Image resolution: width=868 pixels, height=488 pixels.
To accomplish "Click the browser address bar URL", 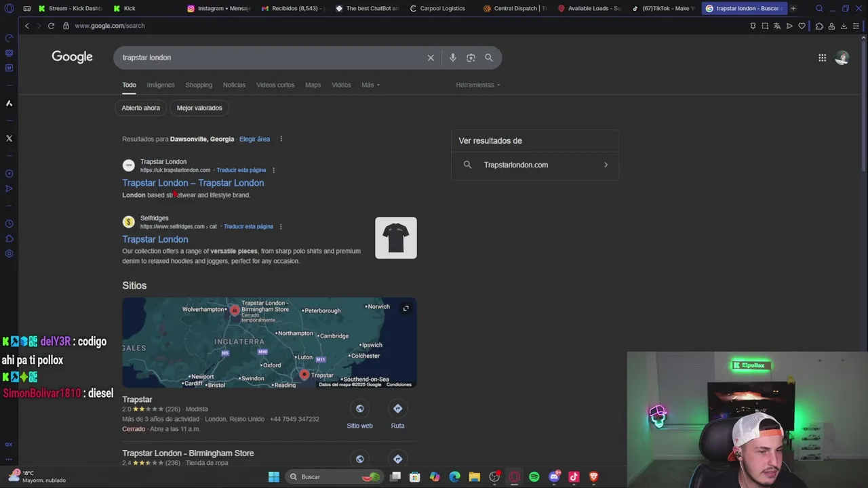I will click(x=110, y=26).
